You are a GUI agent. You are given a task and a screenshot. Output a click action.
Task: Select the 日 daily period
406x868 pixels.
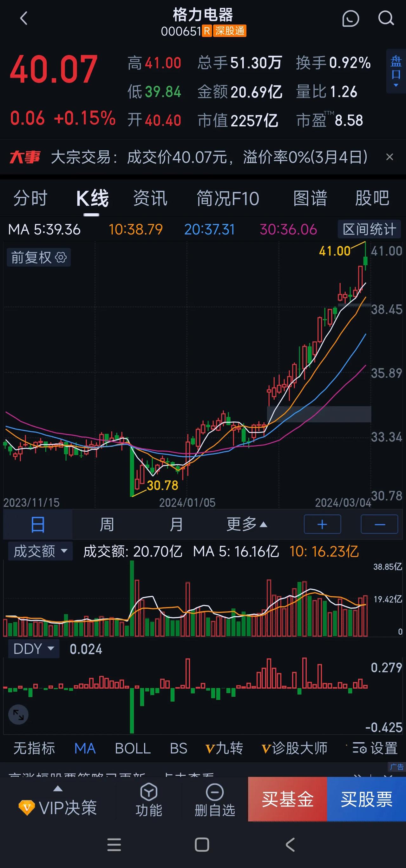pyautogui.click(x=38, y=525)
